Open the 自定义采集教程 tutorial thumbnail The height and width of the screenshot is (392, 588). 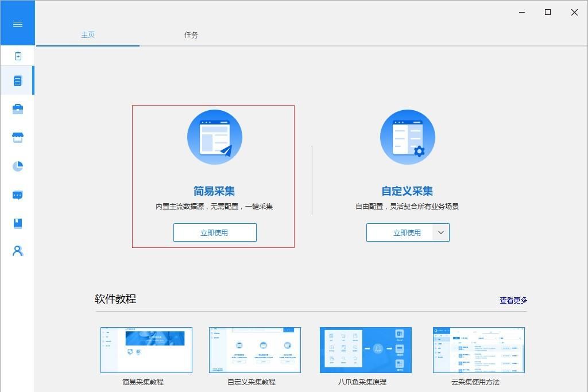point(254,349)
